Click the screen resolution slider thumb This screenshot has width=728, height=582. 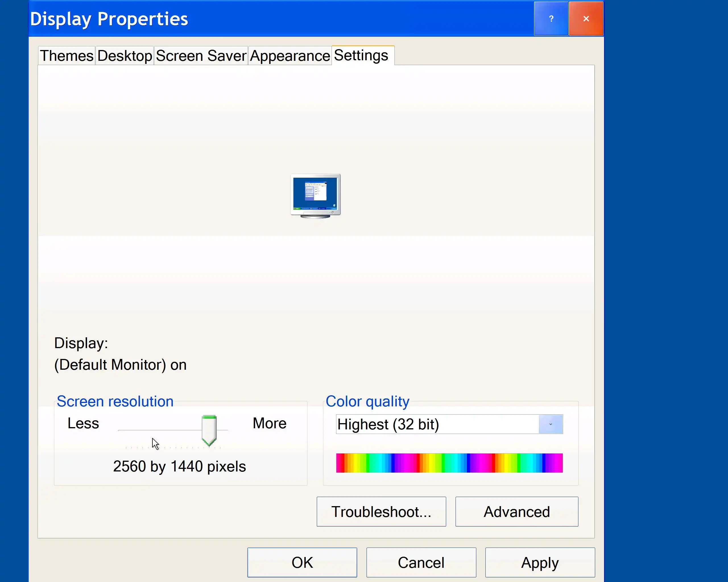point(209,430)
